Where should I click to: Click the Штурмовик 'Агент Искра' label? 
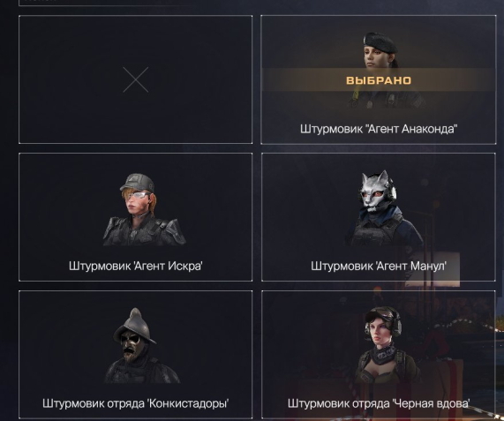click(x=136, y=266)
